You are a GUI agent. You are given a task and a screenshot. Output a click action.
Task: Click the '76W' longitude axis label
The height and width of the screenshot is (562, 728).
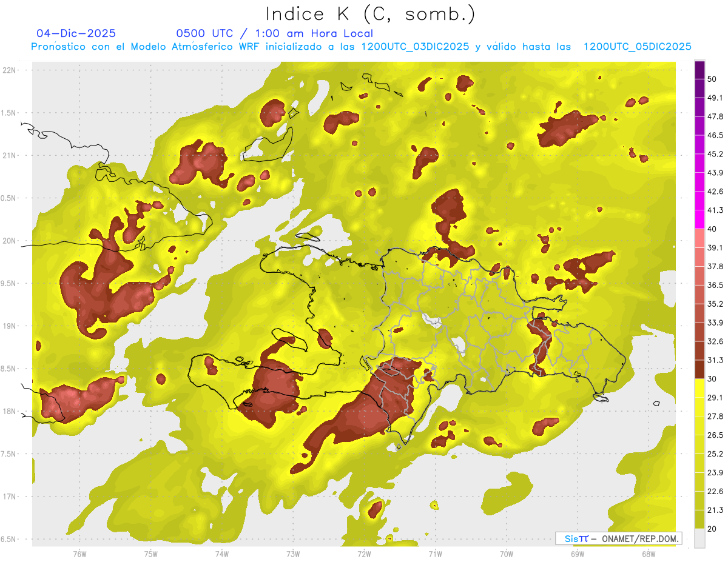[x=79, y=554]
